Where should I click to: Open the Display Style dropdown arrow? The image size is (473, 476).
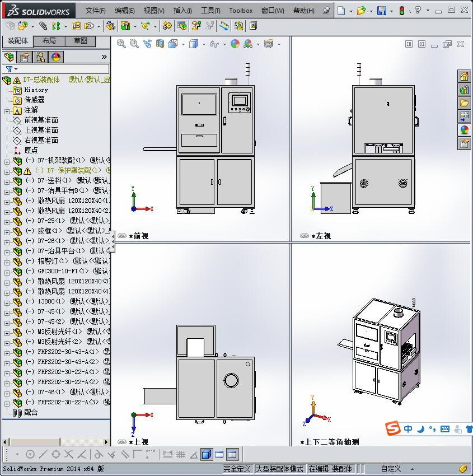coord(203,44)
